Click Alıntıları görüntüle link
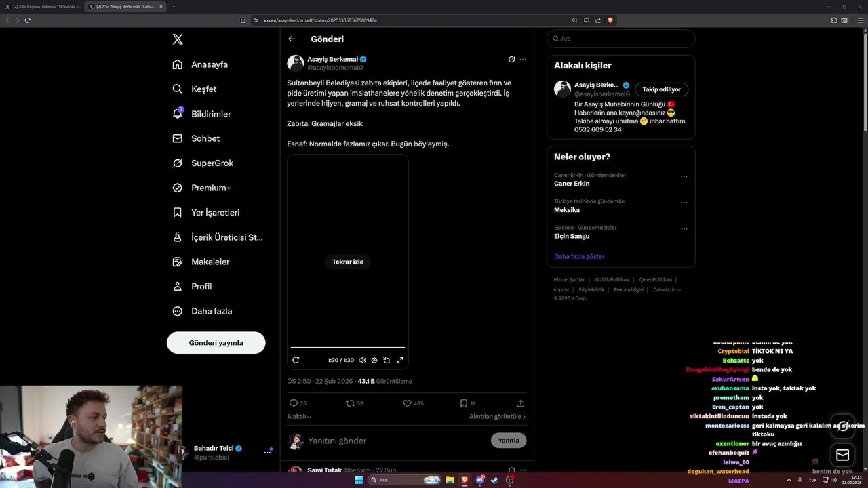Viewport: 868px width, 488px height. [x=497, y=416]
